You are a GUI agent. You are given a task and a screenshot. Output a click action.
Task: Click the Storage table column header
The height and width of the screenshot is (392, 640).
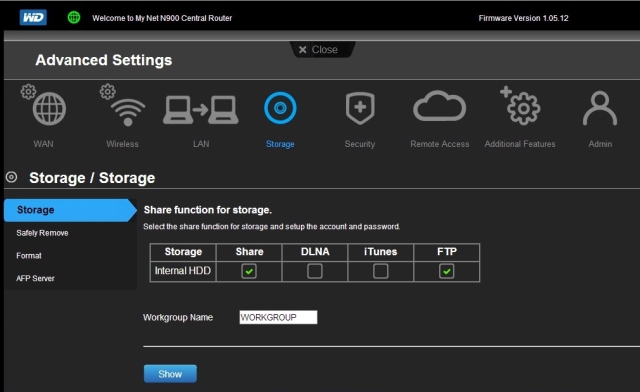[x=183, y=252]
